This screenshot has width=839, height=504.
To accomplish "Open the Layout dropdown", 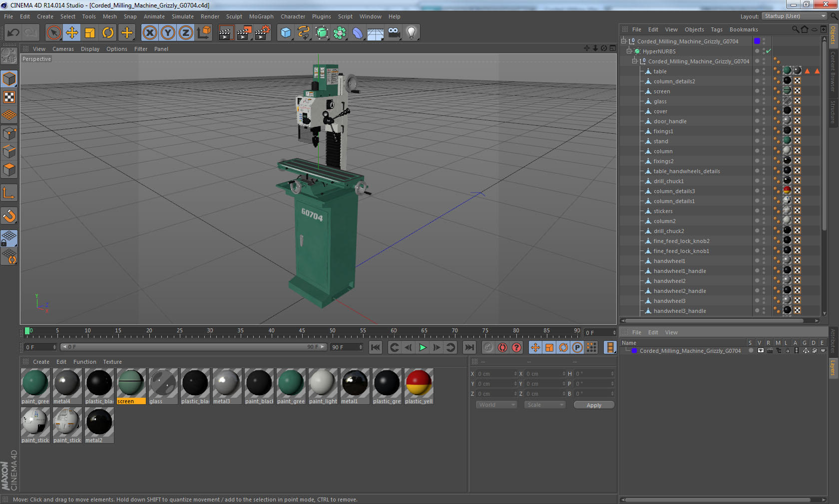I will (x=794, y=16).
